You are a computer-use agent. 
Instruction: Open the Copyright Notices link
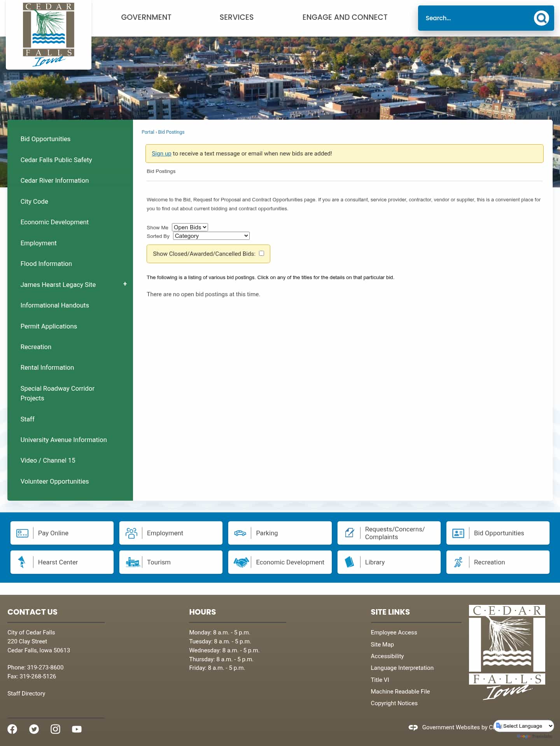point(394,703)
